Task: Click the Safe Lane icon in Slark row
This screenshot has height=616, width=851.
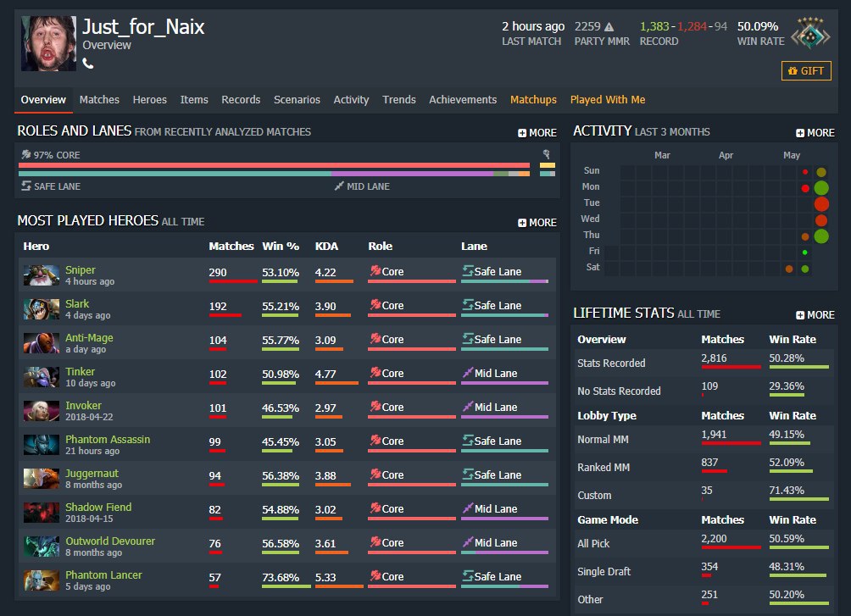Action: click(x=468, y=304)
